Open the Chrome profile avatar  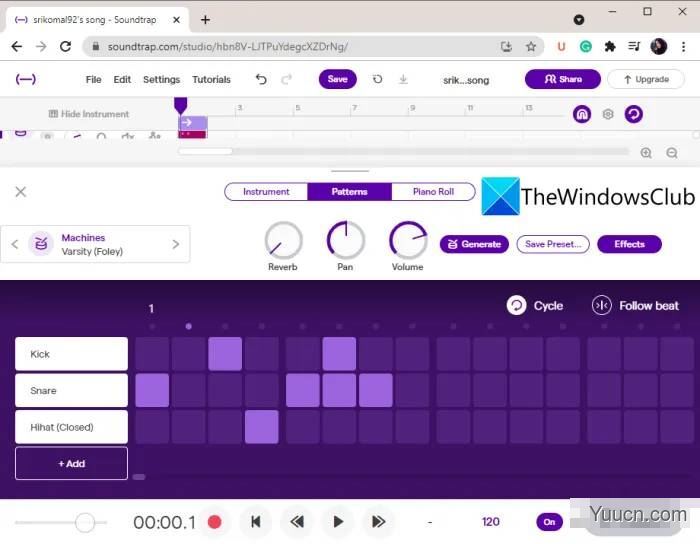(x=659, y=46)
